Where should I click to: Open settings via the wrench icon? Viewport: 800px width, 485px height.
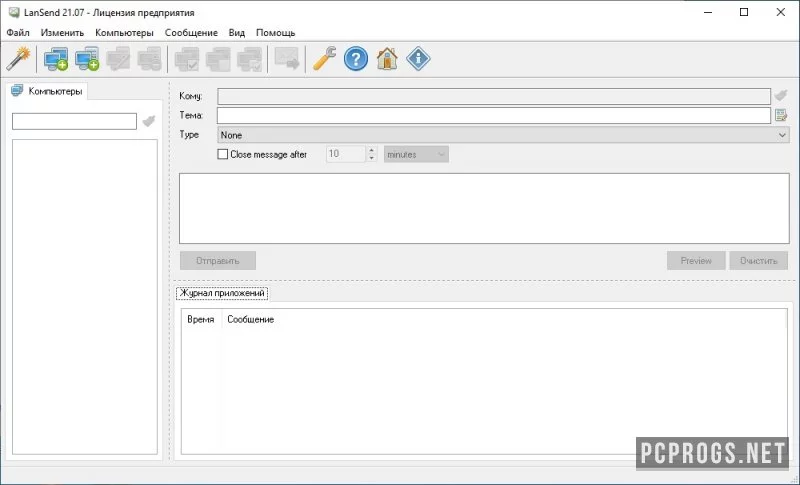[324, 59]
